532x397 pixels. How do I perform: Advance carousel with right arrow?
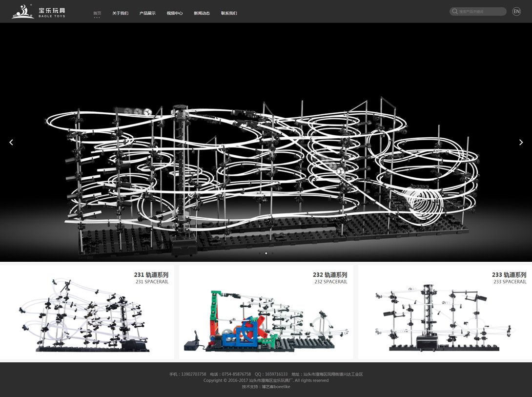521,142
